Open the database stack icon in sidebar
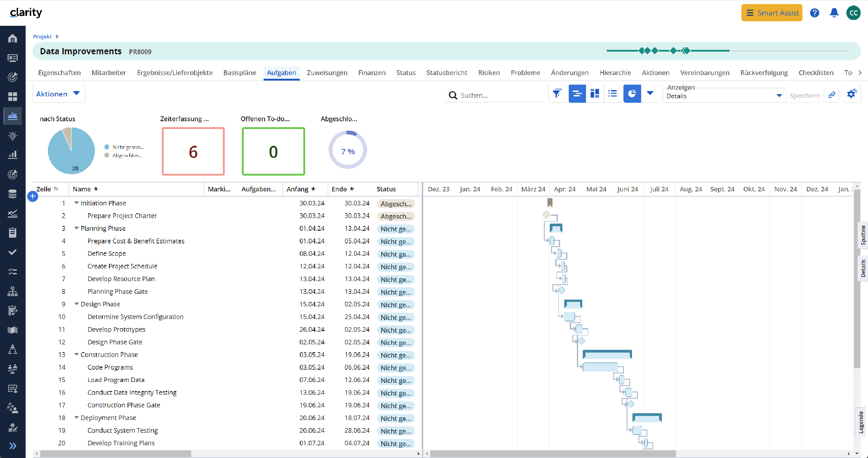This screenshot has width=868, height=458. click(13, 194)
